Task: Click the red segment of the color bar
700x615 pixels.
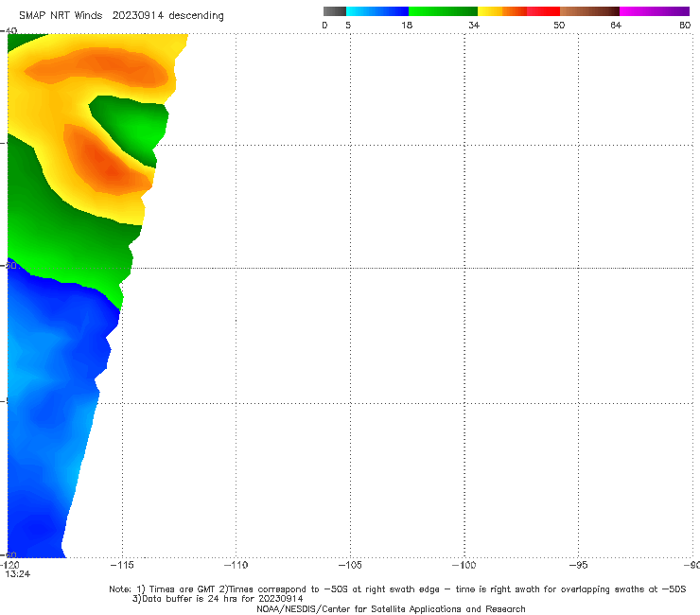Action: pos(543,11)
